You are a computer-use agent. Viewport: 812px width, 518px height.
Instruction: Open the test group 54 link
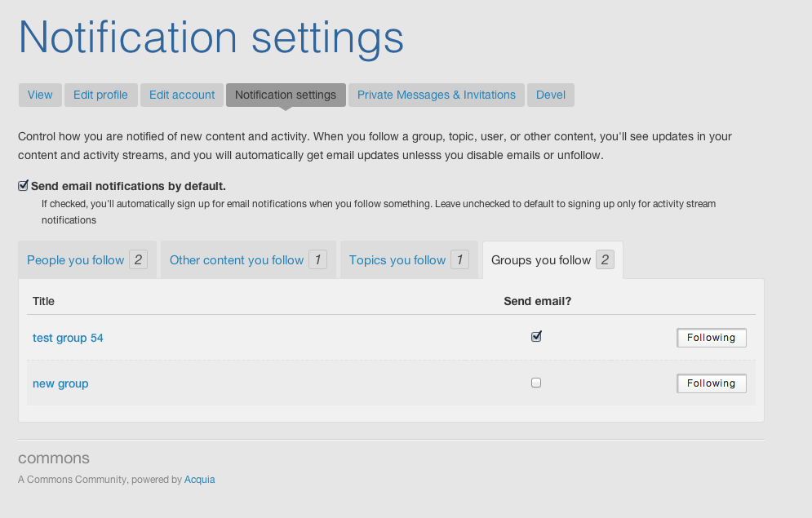[68, 338]
